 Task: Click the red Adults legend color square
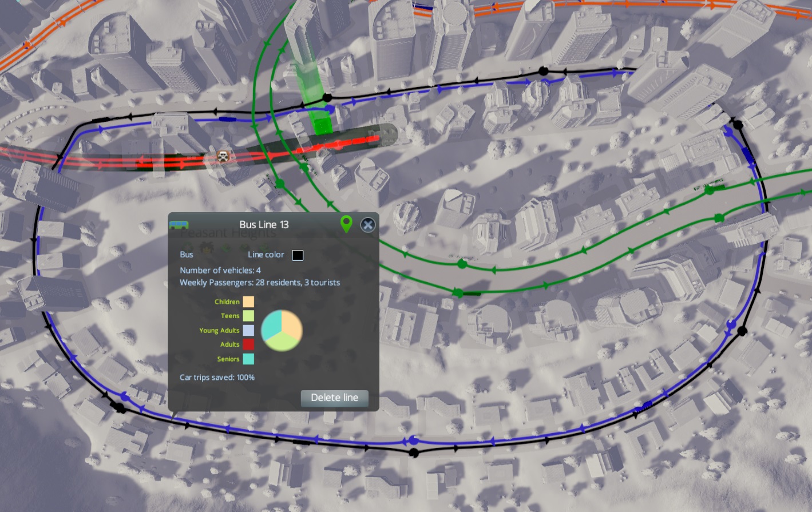248,344
